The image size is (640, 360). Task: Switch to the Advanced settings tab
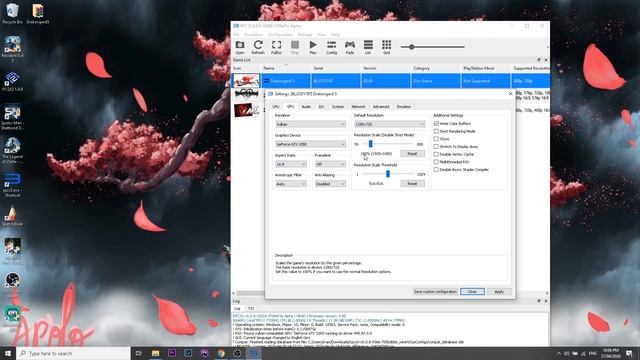pyautogui.click(x=381, y=107)
